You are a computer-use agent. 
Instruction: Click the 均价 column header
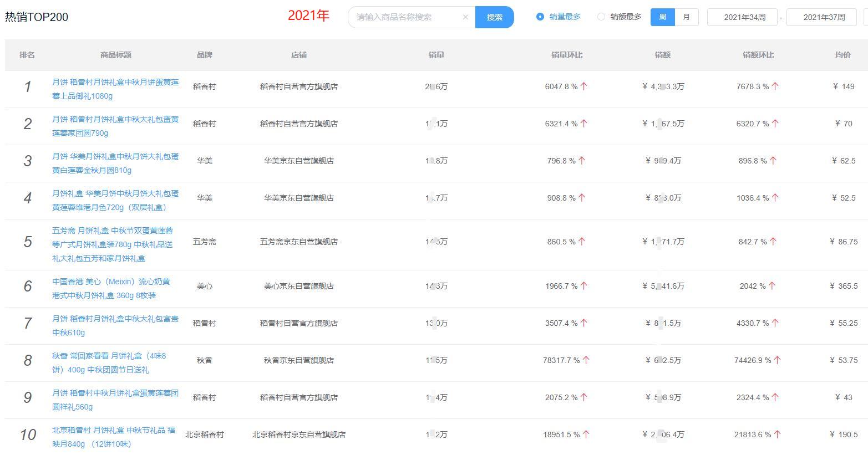[x=845, y=55]
